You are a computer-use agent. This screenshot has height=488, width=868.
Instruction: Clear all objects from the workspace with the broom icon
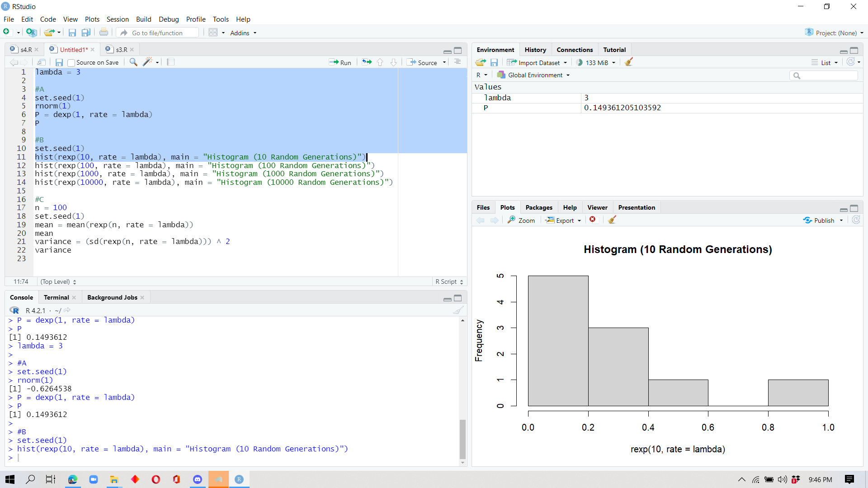tap(628, 62)
